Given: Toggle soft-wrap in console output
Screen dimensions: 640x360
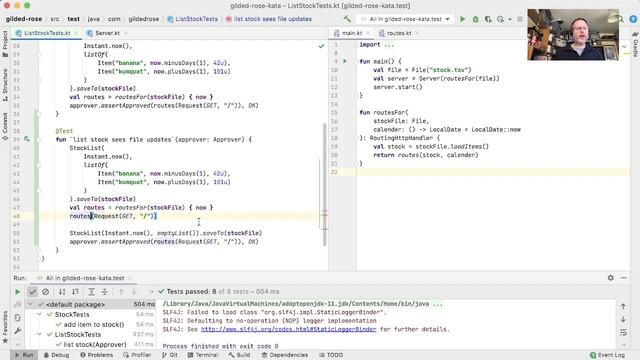Looking at the screenshot, I should coord(623,333).
